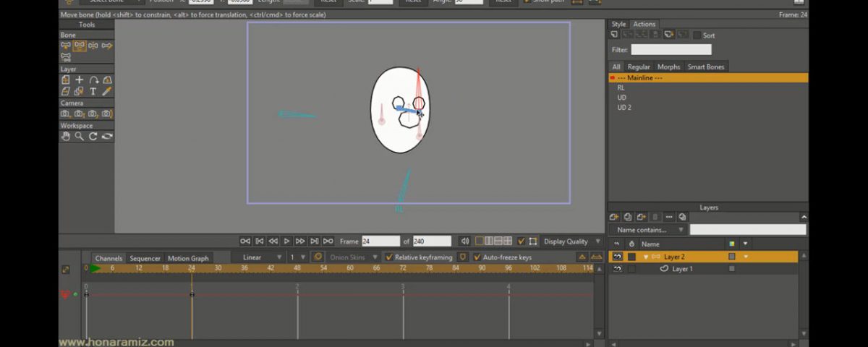
Task: Select the Zoom Workspace magnifier tool
Action: (80, 137)
